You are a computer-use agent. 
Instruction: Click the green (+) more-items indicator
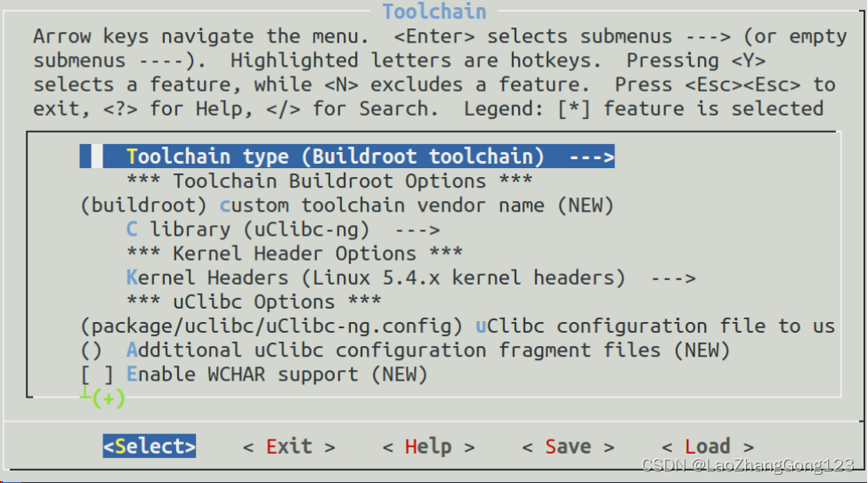tap(109, 398)
